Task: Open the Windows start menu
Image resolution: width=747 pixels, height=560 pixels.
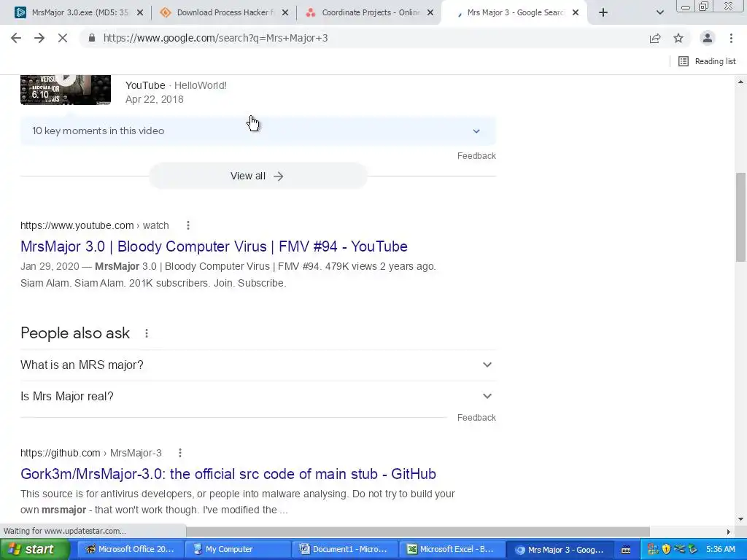Action: 34,549
